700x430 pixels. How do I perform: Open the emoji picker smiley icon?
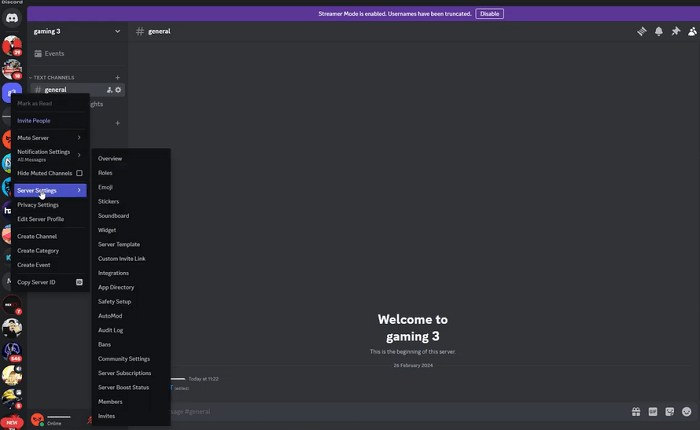pyautogui.click(x=687, y=412)
